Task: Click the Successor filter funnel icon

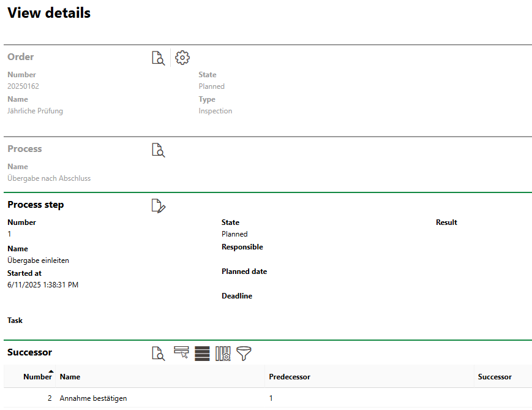Action: pos(244,354)
